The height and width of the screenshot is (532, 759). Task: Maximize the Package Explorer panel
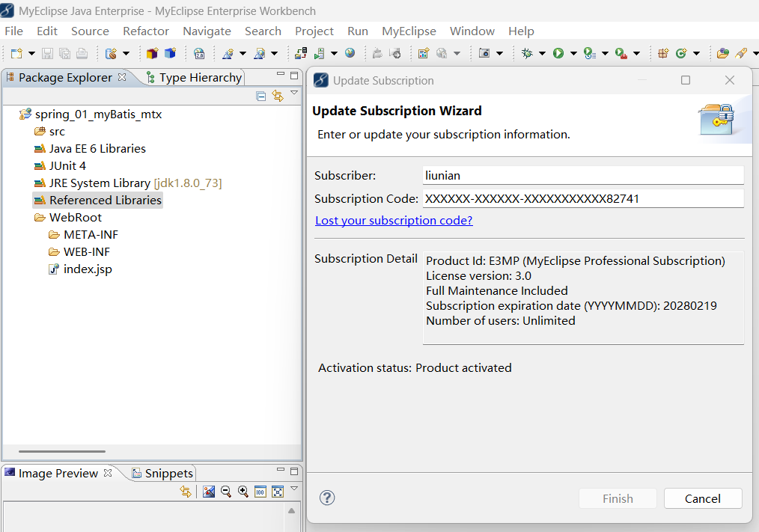(294, 76)
